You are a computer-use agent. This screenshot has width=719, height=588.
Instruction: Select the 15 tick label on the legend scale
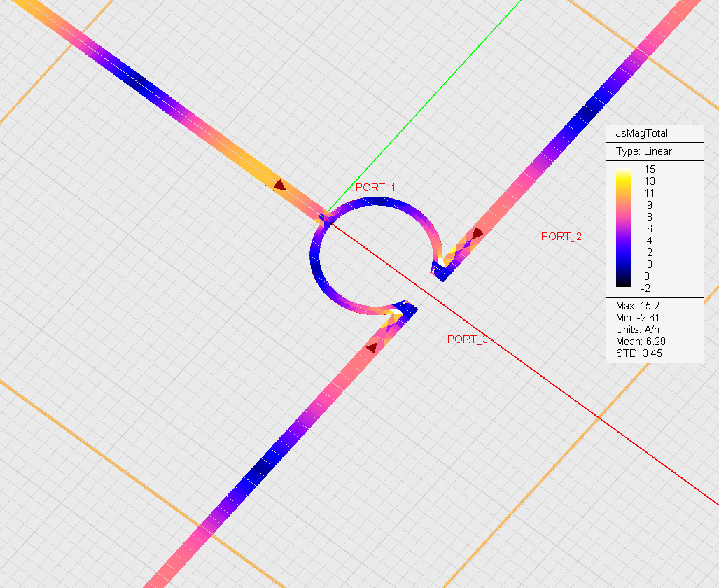[649, 169]
